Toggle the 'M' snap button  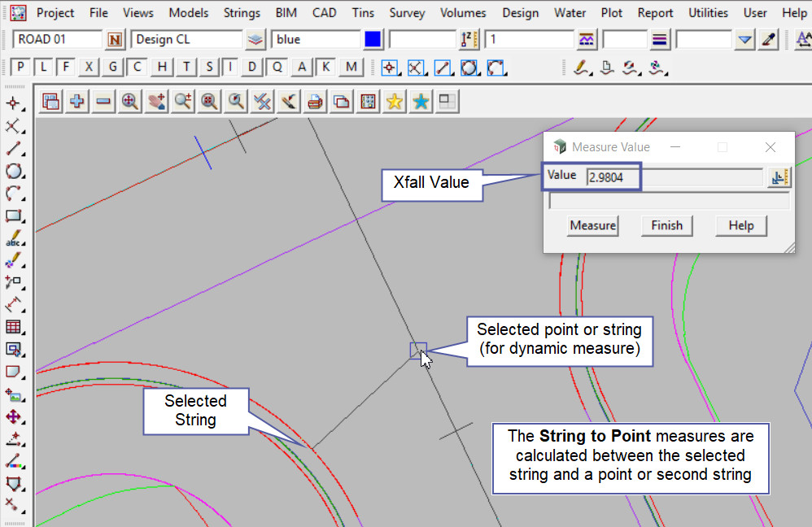click(x=351, y=68)
